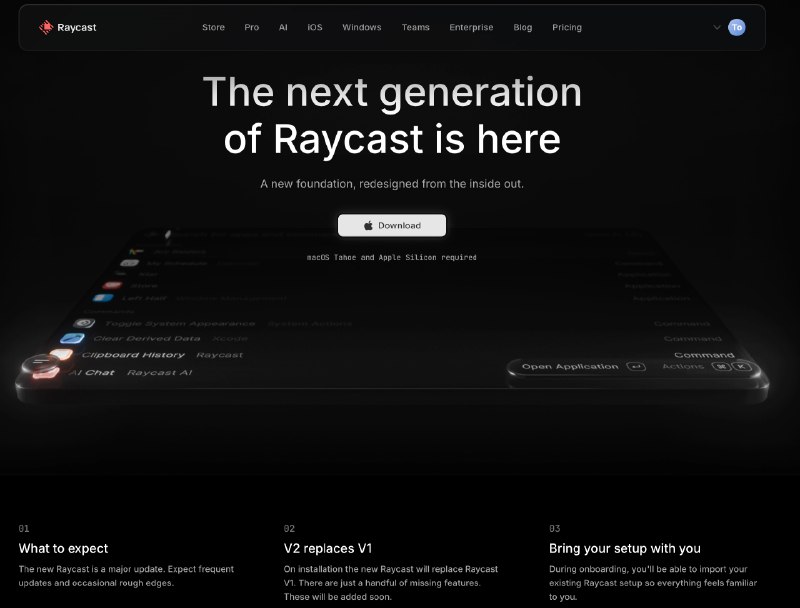
Task: Click the hero headline 'The next generation'
Action: pos(392,92)
